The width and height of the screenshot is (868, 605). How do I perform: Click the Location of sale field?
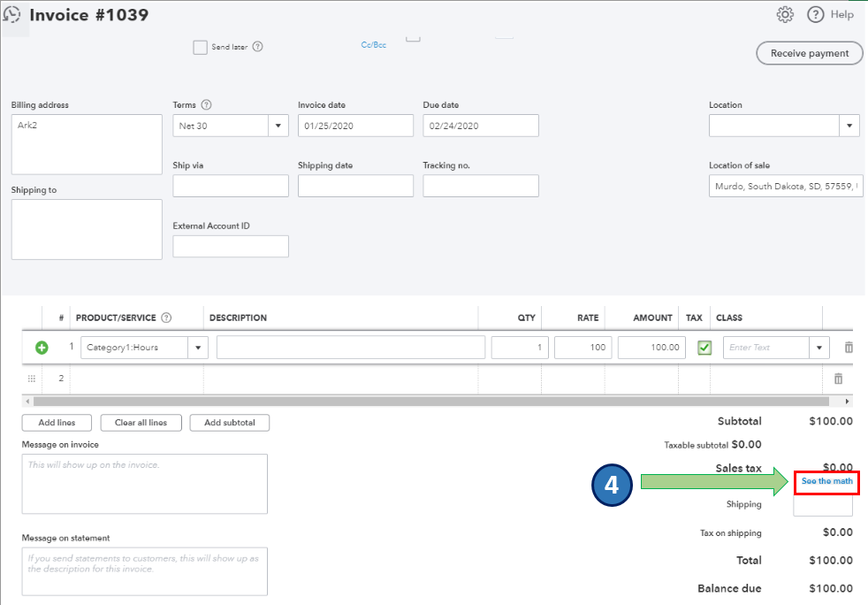tap(786, 186)
